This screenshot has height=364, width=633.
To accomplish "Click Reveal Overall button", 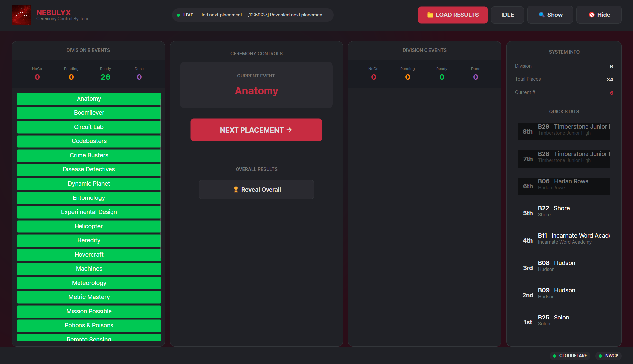I will 256,190.
